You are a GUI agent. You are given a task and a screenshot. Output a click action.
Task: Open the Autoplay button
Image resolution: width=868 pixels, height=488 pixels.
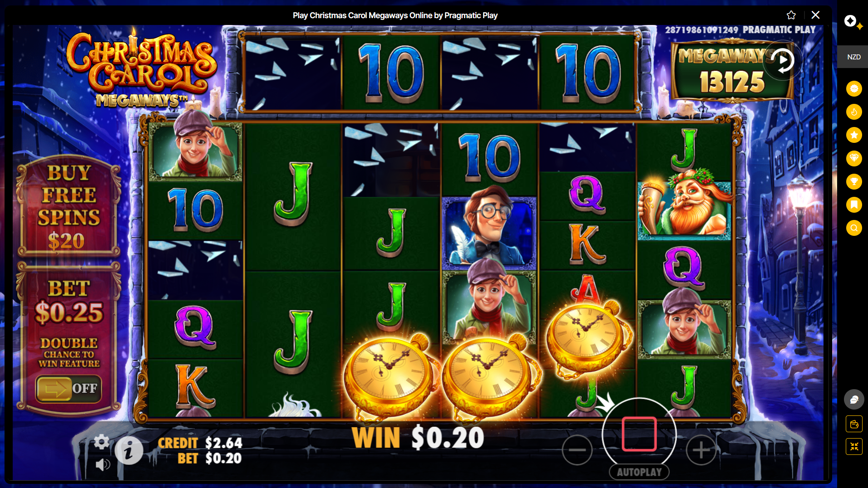tap(639, 472)
